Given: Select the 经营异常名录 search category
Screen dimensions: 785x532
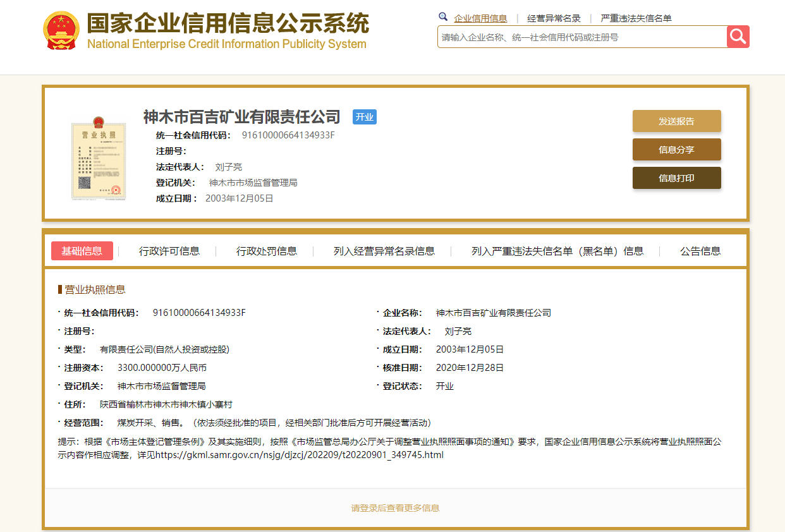Looking at the screenshot, I should point(554,18).
